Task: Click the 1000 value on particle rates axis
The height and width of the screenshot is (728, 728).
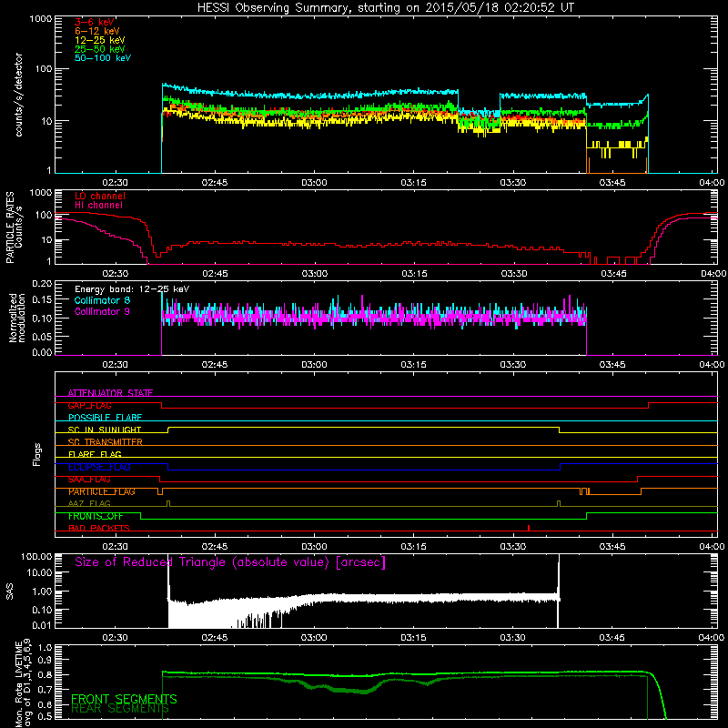Action: (x=41, y=193)
